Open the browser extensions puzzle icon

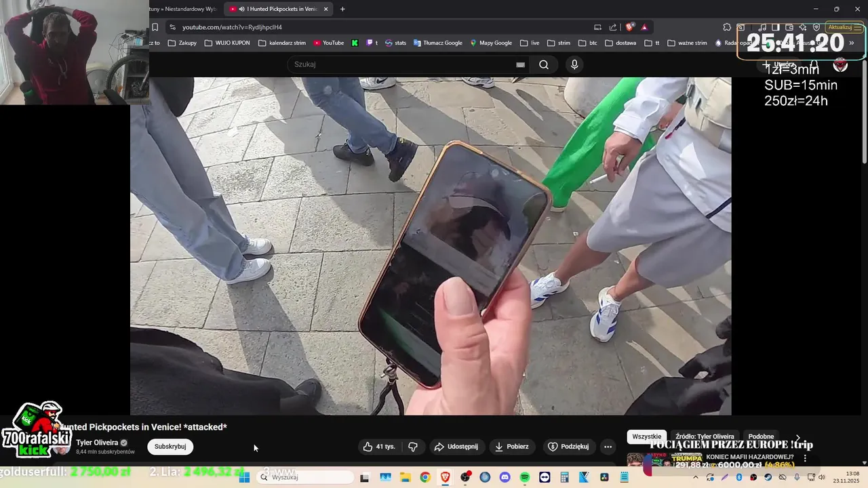pyautogui.click(x=727, y=27)
